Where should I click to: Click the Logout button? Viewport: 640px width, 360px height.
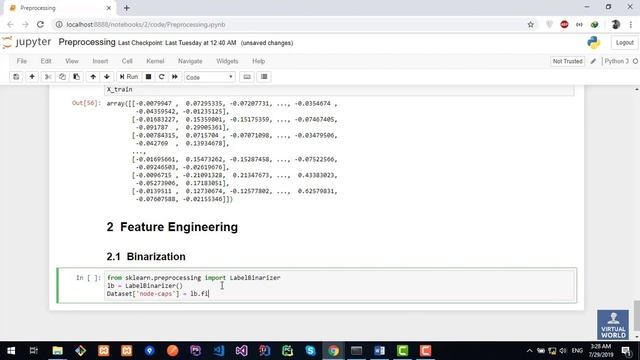coord(624,42)
